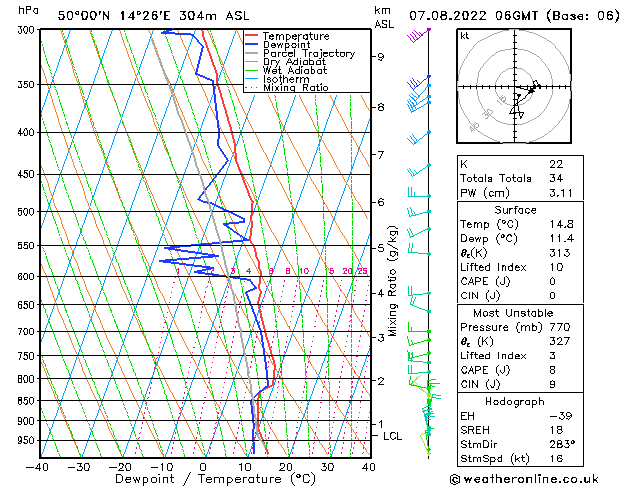The image size is (629, 486).
Task: Select the 'Parcel Trajectory' legend label
Action: click(309, 53)
